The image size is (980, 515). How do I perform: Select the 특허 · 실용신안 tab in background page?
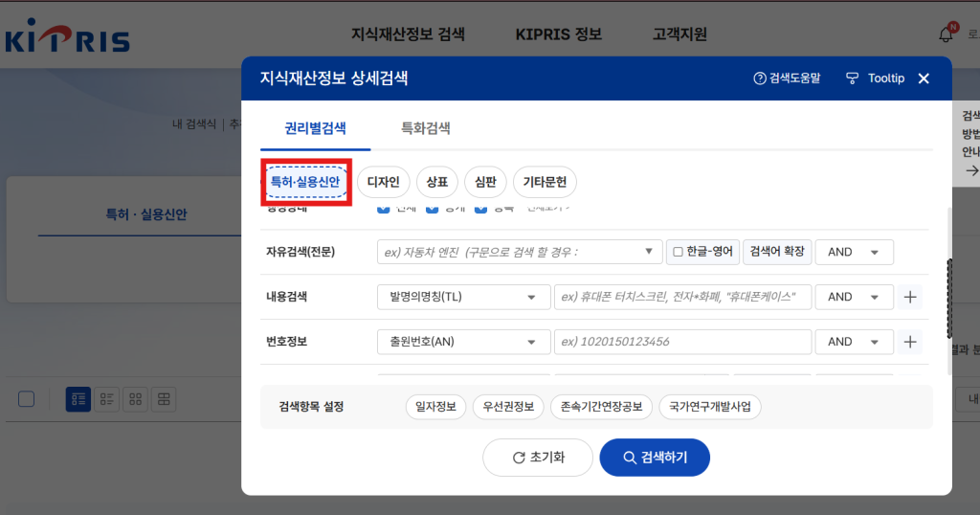145,214
